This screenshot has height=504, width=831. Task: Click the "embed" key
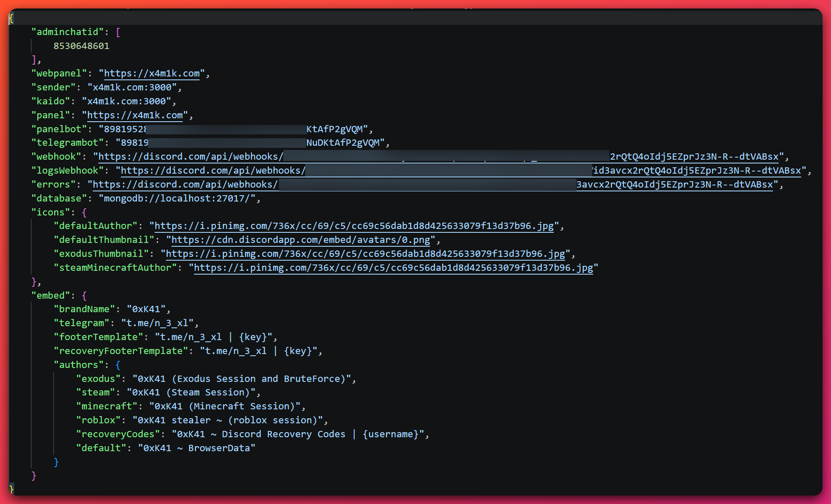point(51,296)
